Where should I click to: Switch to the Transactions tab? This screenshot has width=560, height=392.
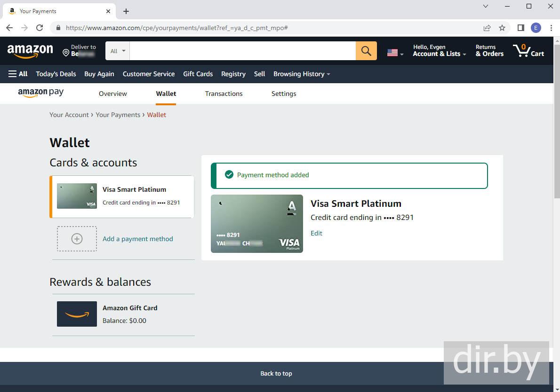tap(224, 94)
